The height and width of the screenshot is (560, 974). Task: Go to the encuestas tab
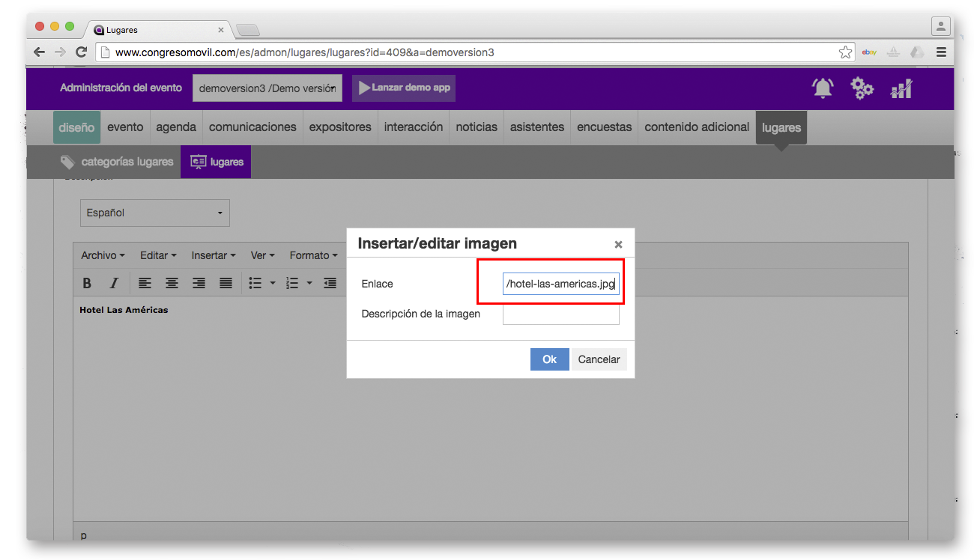pos(605,127)
